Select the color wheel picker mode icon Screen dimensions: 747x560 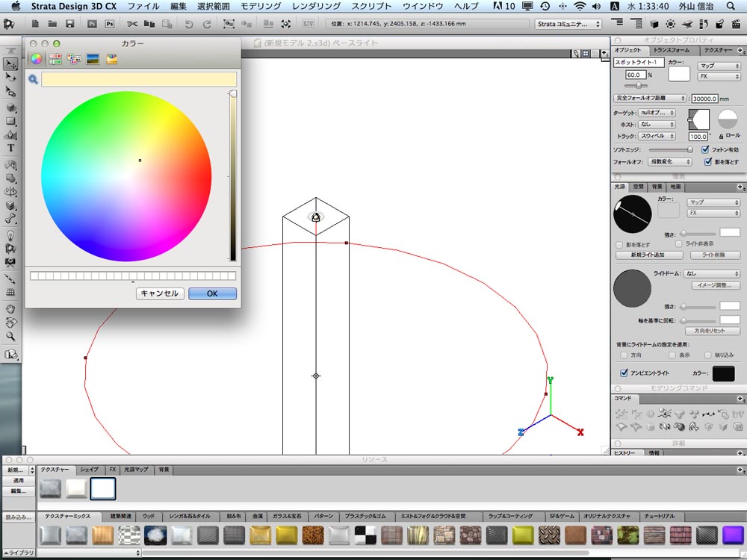[x=36, y=59]
